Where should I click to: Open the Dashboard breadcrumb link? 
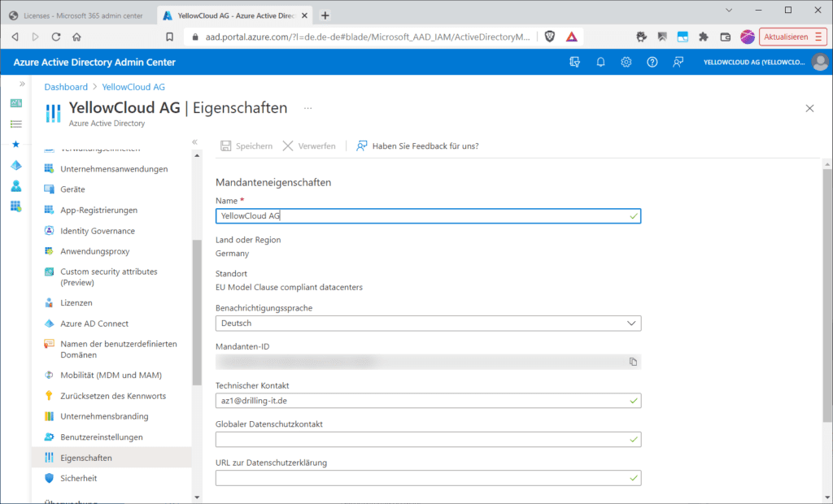point(66,87)
